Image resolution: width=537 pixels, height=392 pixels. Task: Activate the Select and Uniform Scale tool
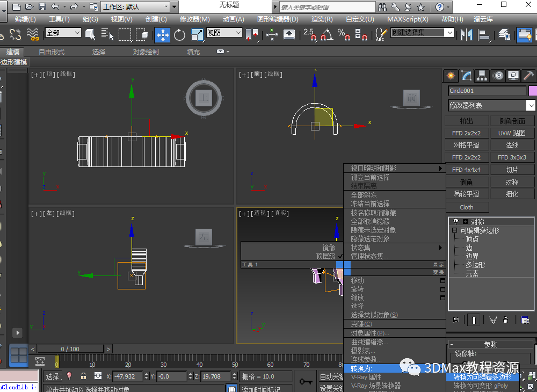coord(197,35)
